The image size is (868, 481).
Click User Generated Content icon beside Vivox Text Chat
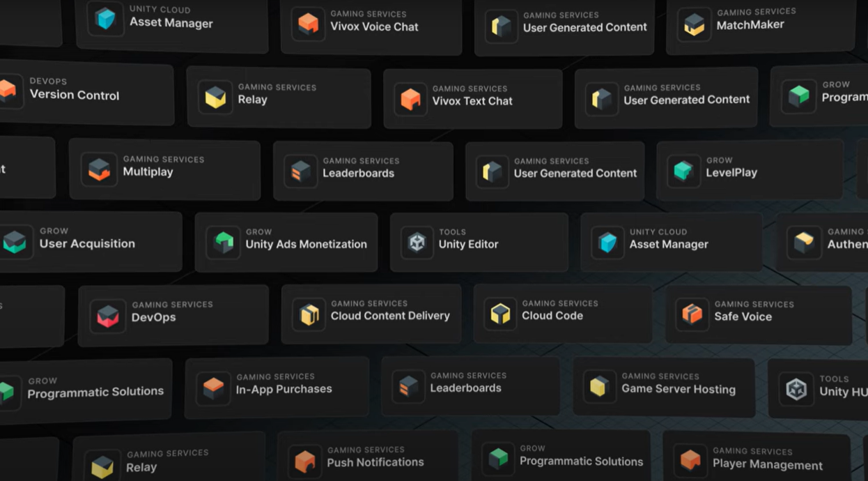[x=601, y=98]
